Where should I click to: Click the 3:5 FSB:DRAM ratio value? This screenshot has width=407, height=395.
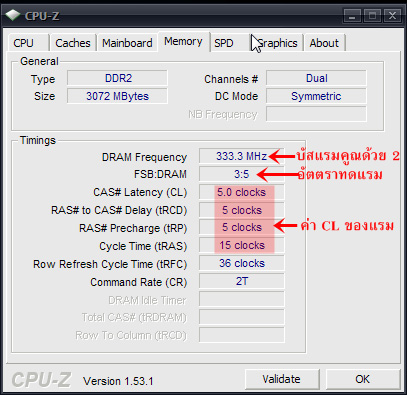tap(242, 174)
